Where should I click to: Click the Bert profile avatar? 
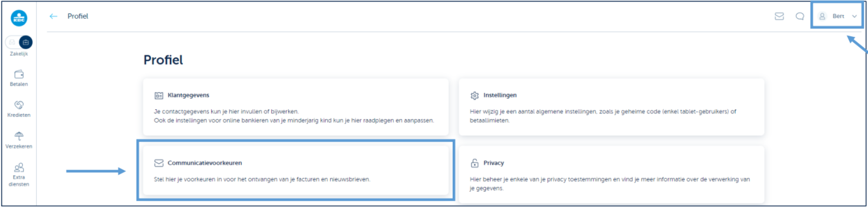click(822, 16)
